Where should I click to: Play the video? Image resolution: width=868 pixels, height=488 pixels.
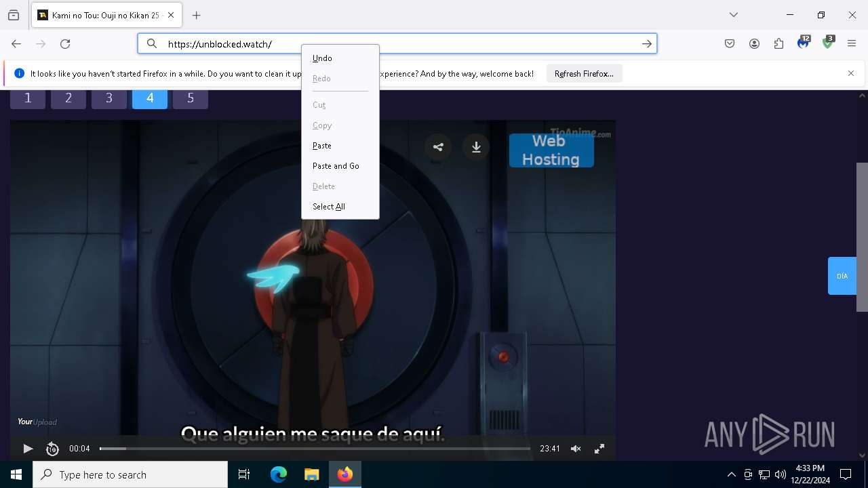(x=28, y=449)
